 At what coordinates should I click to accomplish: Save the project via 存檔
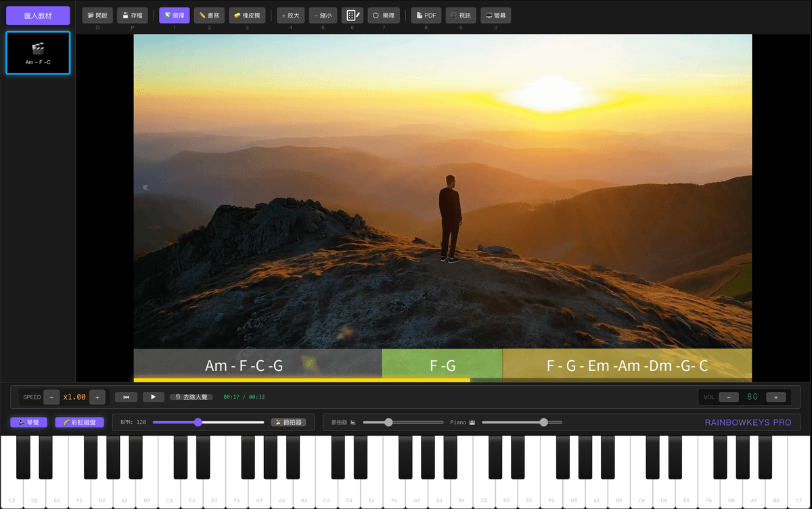[x=132, y=14]
